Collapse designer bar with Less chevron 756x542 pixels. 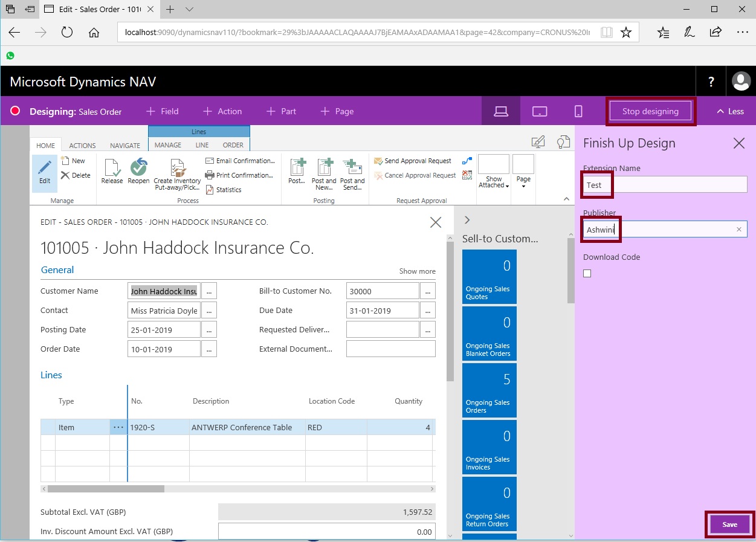730,111
